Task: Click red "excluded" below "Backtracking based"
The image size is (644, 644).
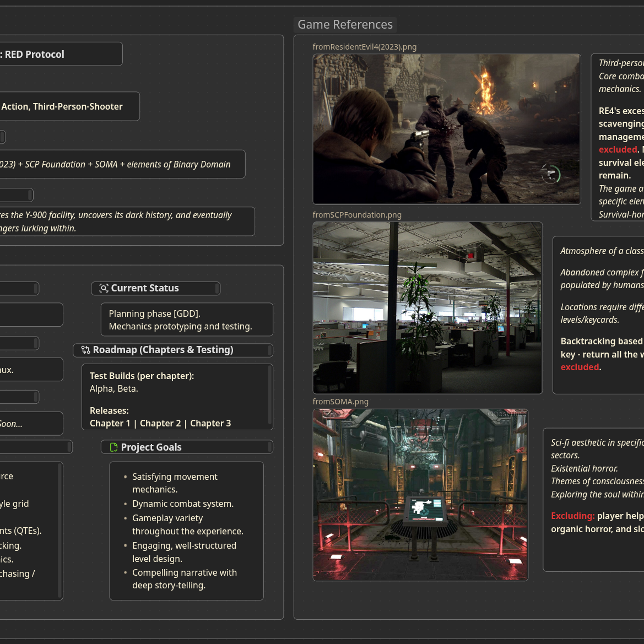Action: (580, 367)
